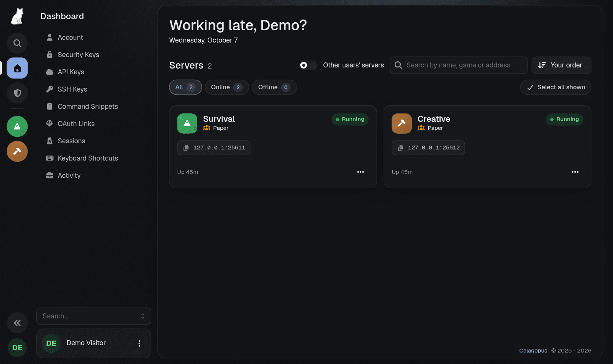613x364 pixels.
Task: Copy the address 127.0.0.1:25611
Action: (x=214, y=148)
